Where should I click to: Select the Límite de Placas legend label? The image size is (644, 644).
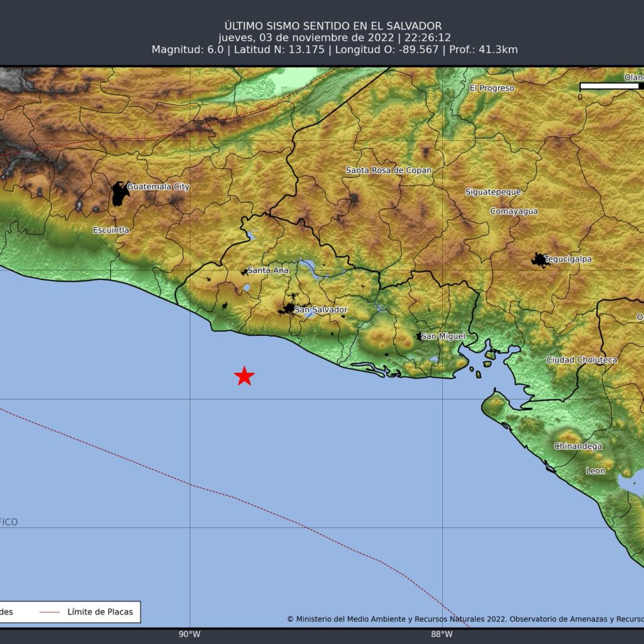(100, 611)
